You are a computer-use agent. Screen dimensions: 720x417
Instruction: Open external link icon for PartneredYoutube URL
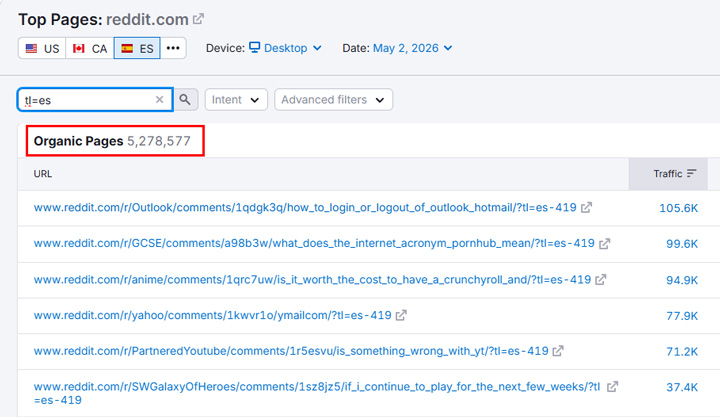(558, 351)
